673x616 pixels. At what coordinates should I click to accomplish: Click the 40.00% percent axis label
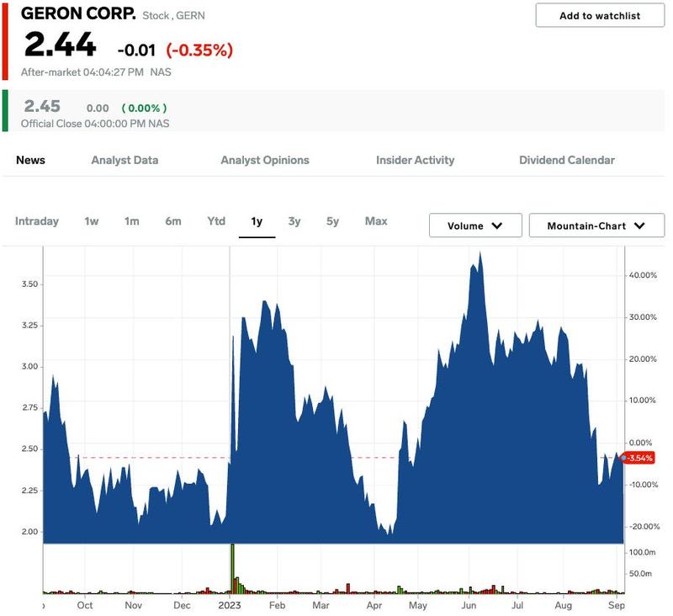tap(643, 275)
